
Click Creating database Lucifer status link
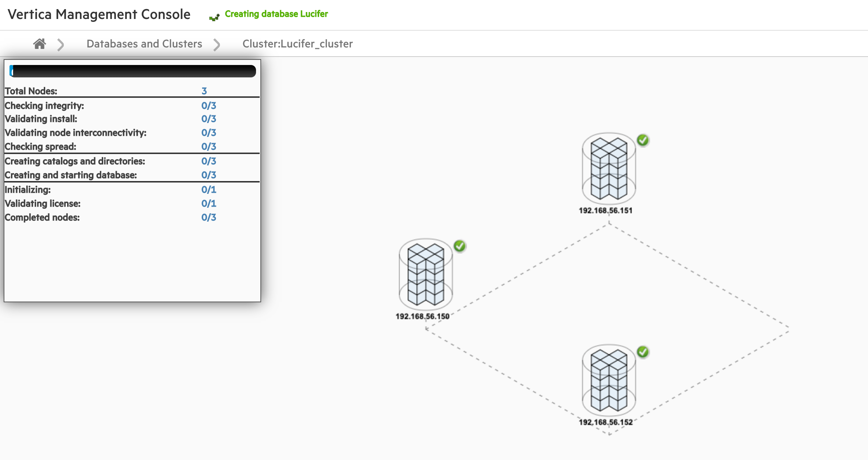(276, 14)
